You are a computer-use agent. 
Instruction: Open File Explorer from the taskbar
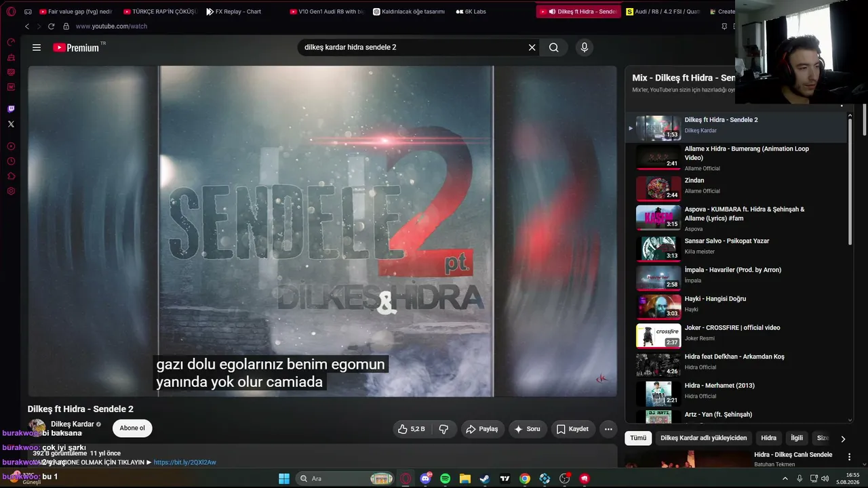(465, 479)
